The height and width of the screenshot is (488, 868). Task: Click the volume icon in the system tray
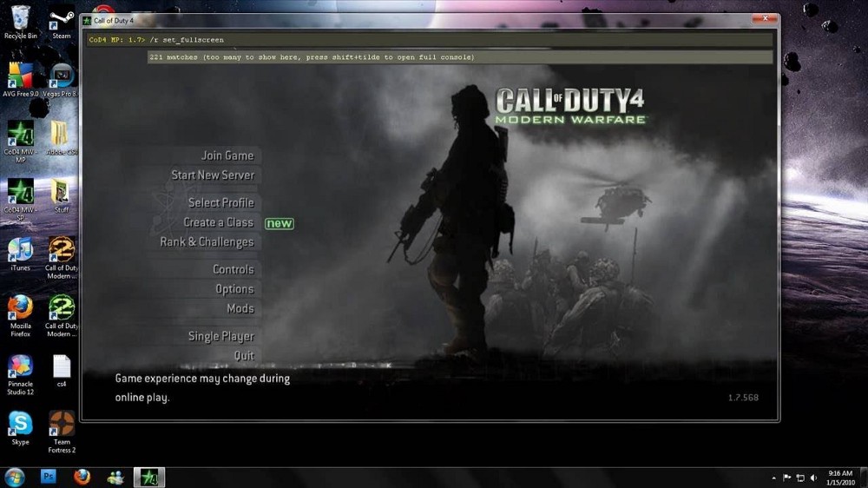pyautogui.click(x=813, y=478)
